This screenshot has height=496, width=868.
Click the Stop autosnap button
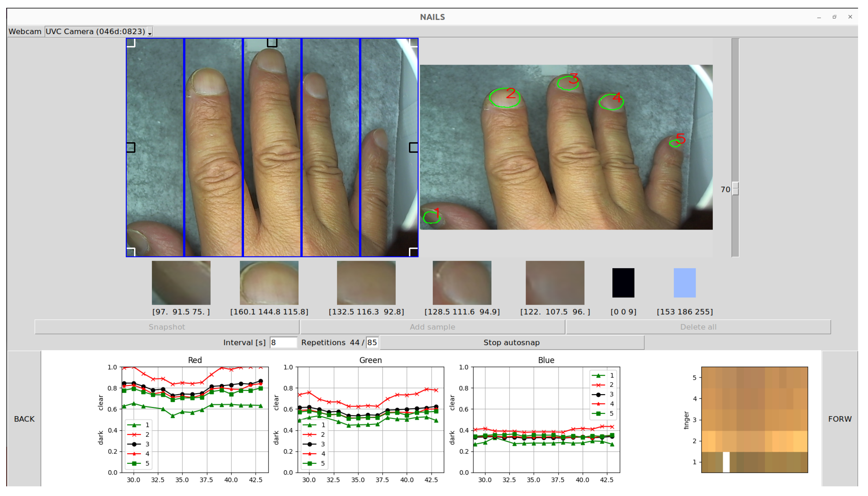pyautogui.click(x=511, y=342)
